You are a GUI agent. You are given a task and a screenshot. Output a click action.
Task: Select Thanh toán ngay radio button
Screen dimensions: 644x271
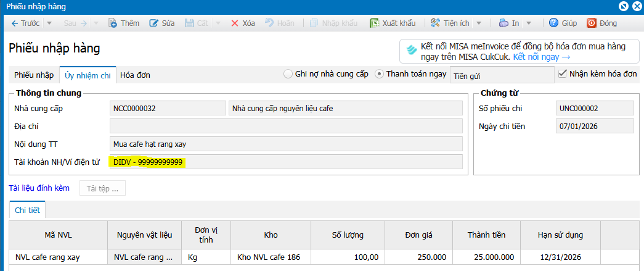coord(380,74)
